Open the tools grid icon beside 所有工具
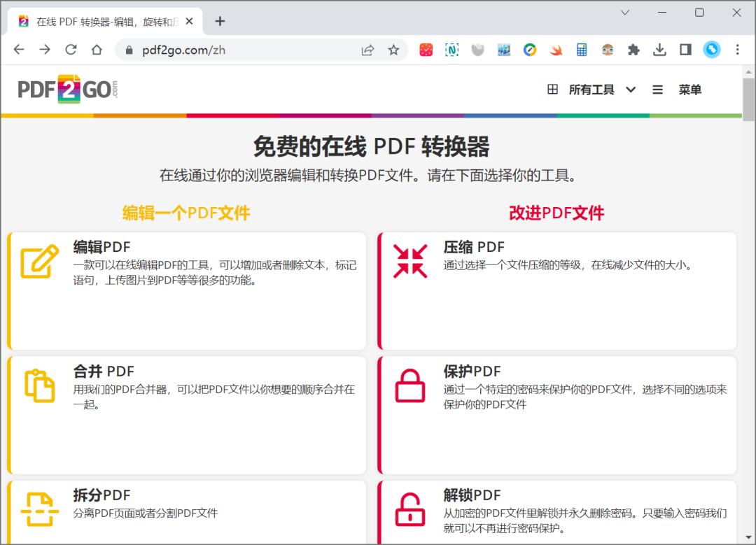 coord(552,90)
